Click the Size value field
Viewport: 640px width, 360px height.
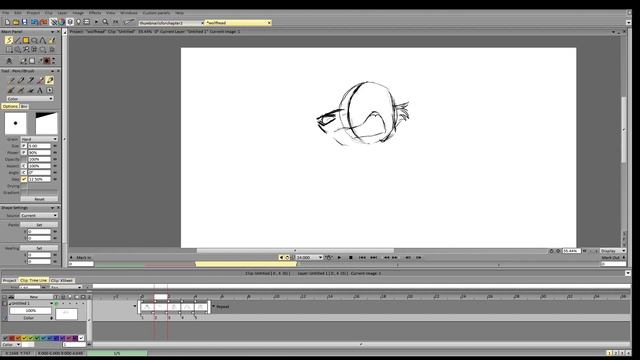click(x=39, y=146)
